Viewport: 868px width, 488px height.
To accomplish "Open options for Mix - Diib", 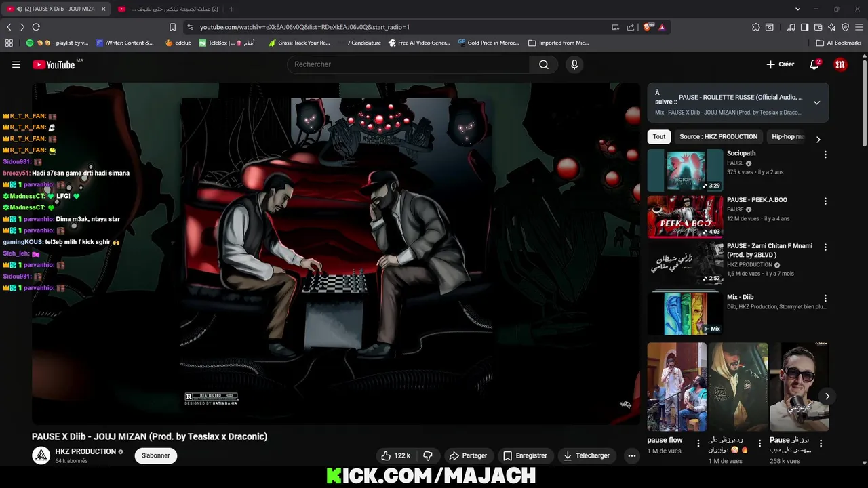I will tap(825, 298).
